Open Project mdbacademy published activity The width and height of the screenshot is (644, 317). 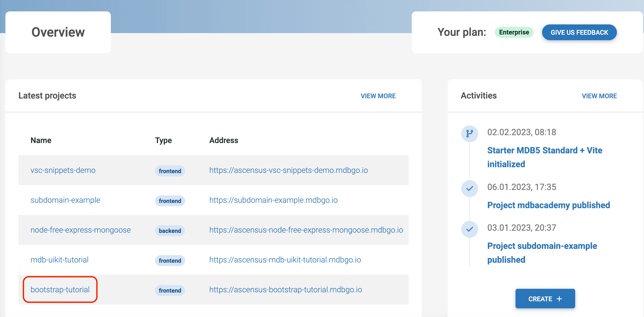(x=548, y=205)
